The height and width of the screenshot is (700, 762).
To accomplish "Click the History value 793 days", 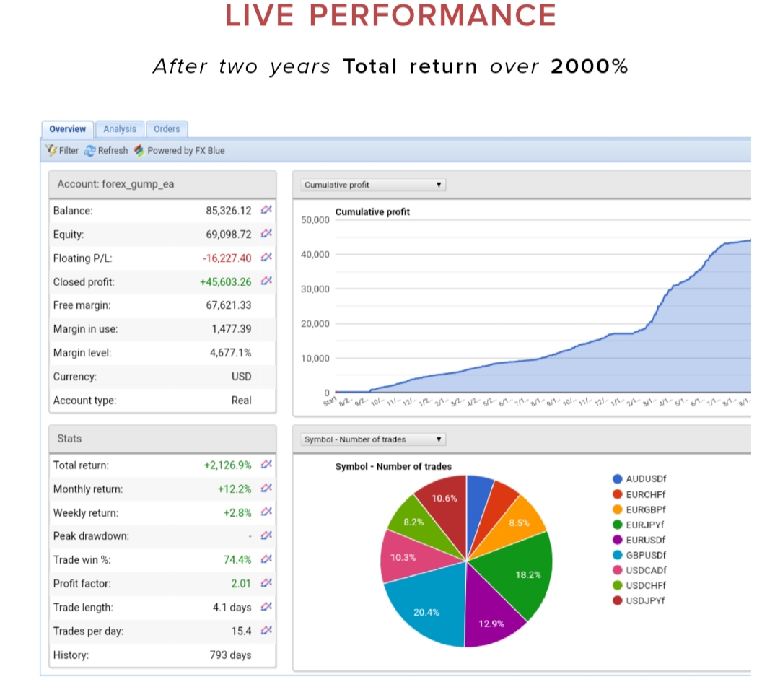I will coord(230,655).
